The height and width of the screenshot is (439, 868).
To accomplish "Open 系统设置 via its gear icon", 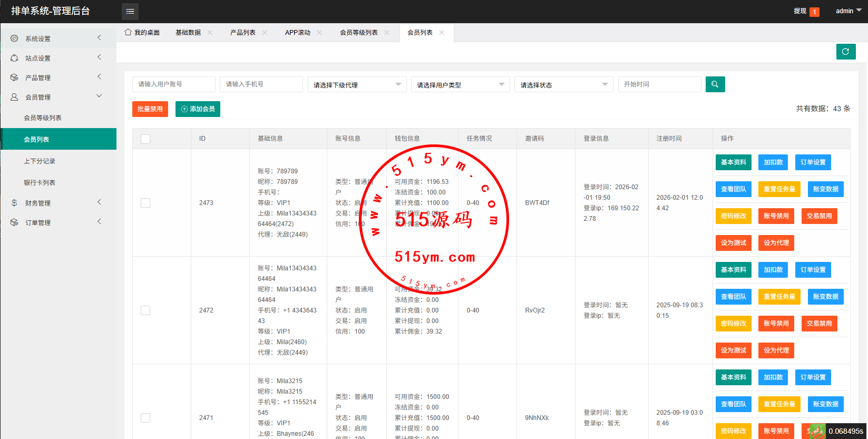I will (x=14, y=38).
